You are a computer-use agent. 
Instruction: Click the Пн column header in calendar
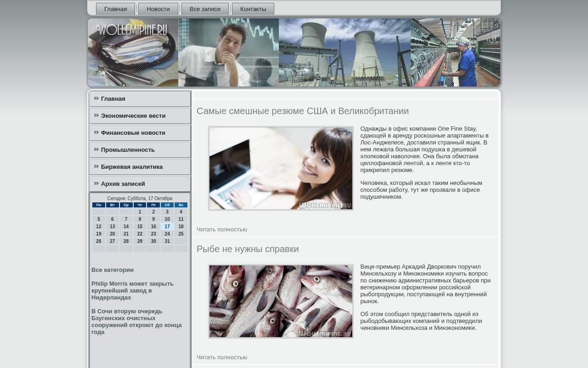pos(99,205)
